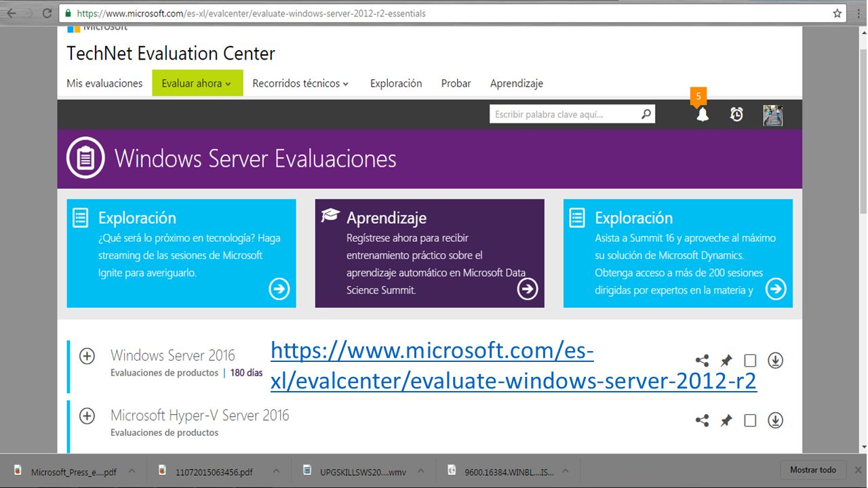Open downloaded file 11072015063456.pdf
Image resolution: width=868 pixels, height=488 pixels.
pyautogui.click(x=207, y=472)
